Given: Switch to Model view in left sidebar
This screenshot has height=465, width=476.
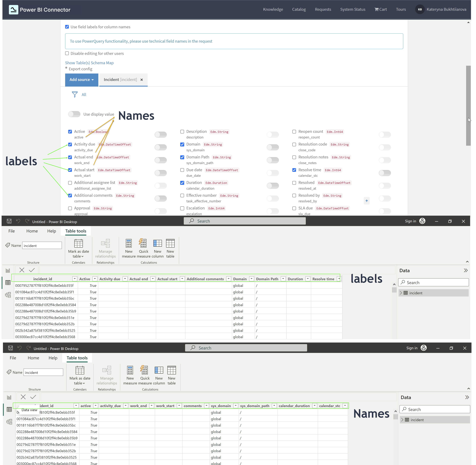Looking at the screenshot, I should click(8, 295).
